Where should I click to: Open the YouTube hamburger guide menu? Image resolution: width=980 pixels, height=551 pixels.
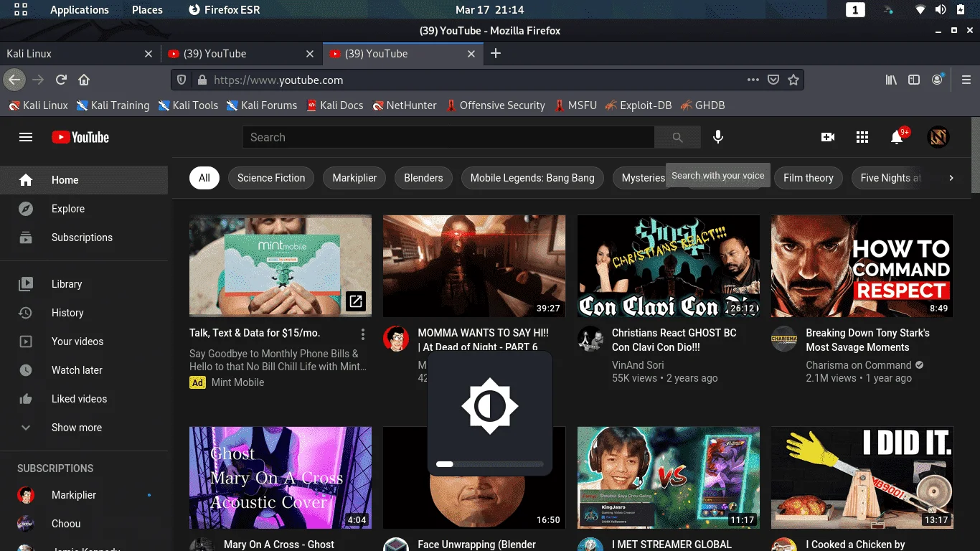click(26, 137)
